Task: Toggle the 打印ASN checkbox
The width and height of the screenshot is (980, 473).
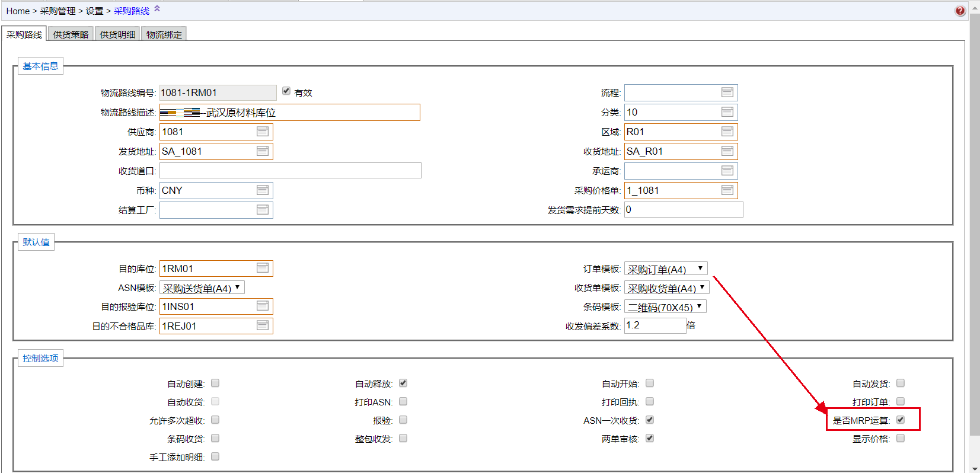Action: pos(403,401)
